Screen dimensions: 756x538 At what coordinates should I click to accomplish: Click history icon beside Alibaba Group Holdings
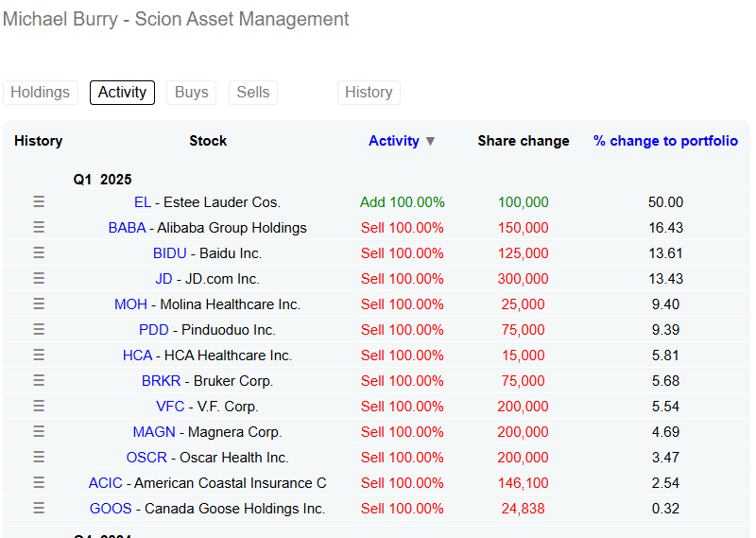(39, 227)
